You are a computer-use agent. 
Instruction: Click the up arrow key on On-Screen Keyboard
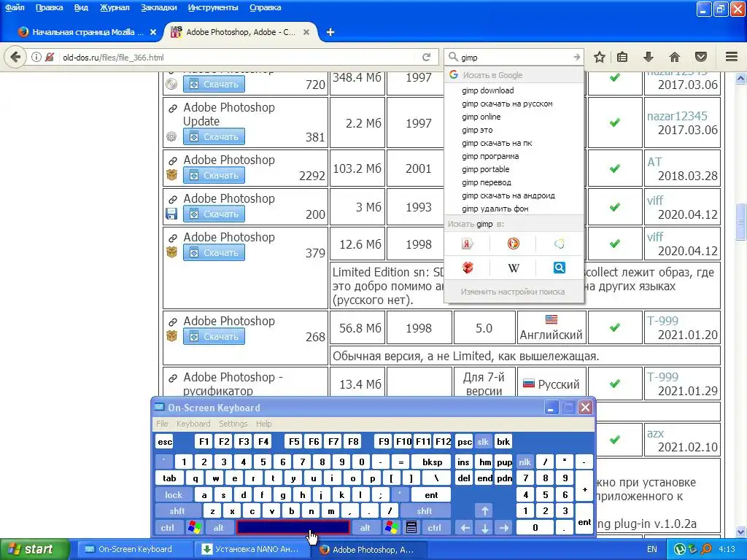point(484,511)
